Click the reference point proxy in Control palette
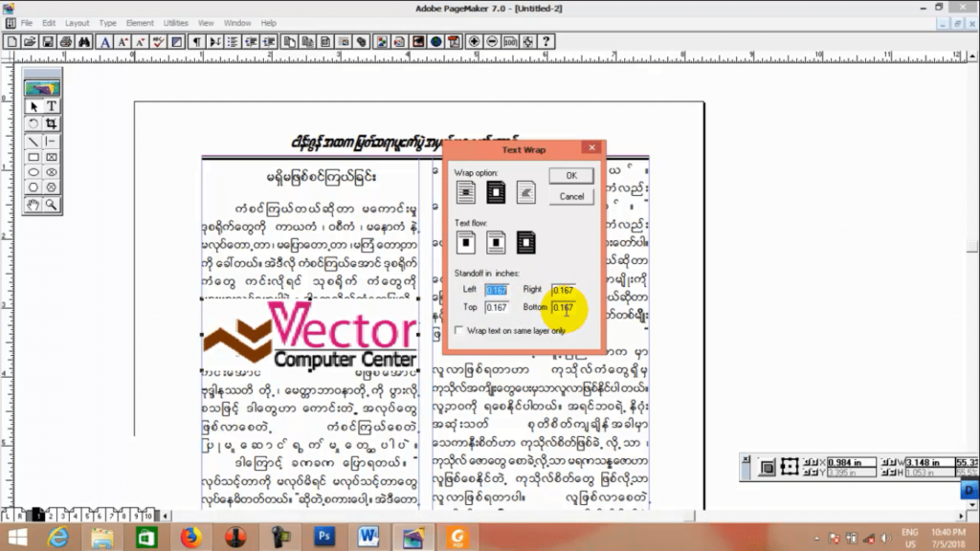980x551 pixels. click(790, 467)
